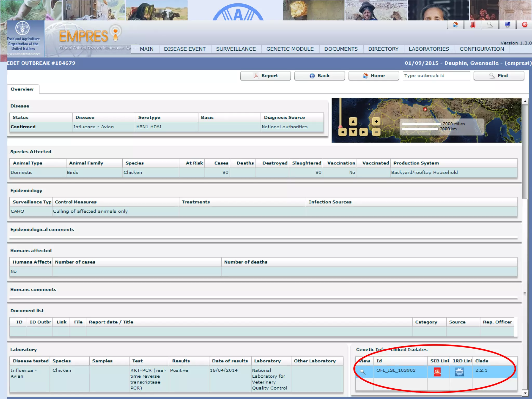Click the red power logout icon
The image size is (532, 399).
coord(524,25)
